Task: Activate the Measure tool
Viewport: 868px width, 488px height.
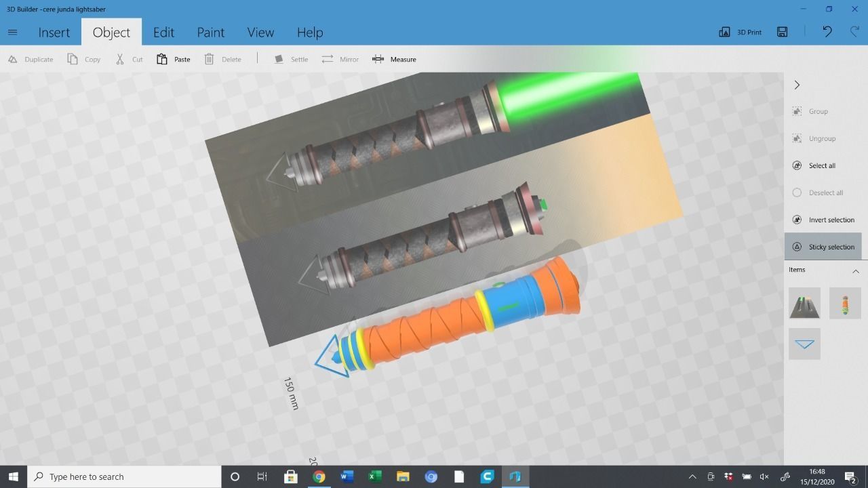Action: 394,59
